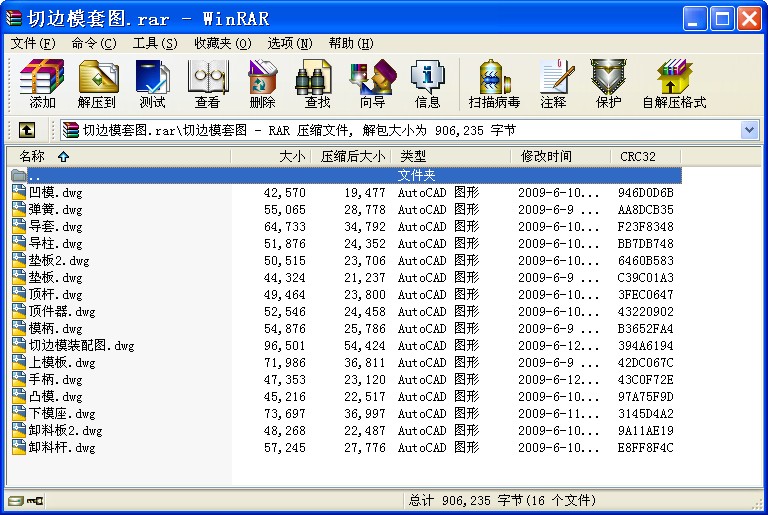Sort by the 压缩后大小 column header

[x=352, y=156]
